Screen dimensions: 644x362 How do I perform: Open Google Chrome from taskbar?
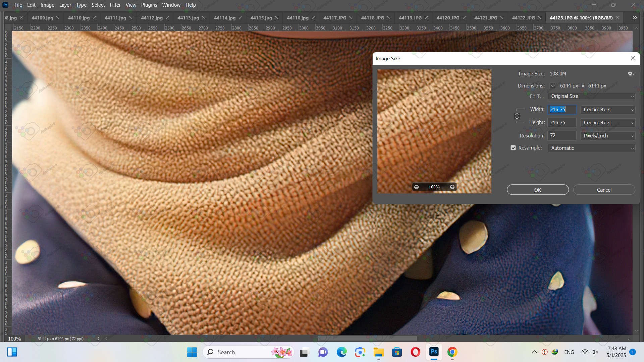coord(452,352)
